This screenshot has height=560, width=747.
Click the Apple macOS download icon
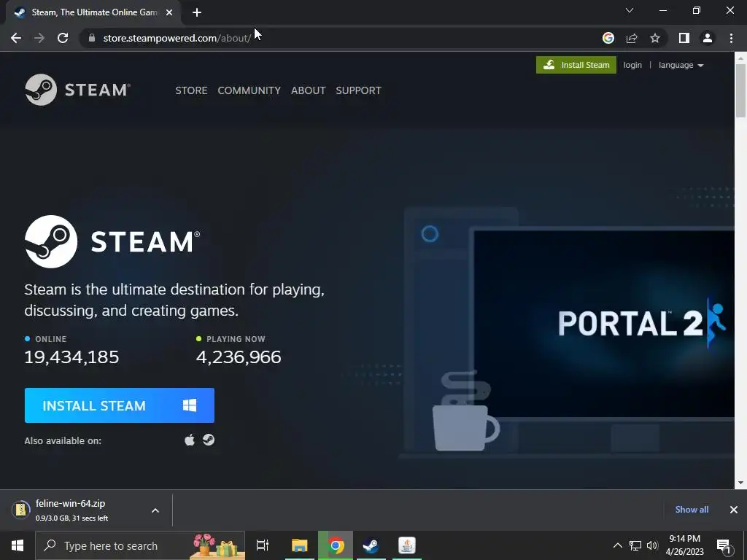click(190, 440)
